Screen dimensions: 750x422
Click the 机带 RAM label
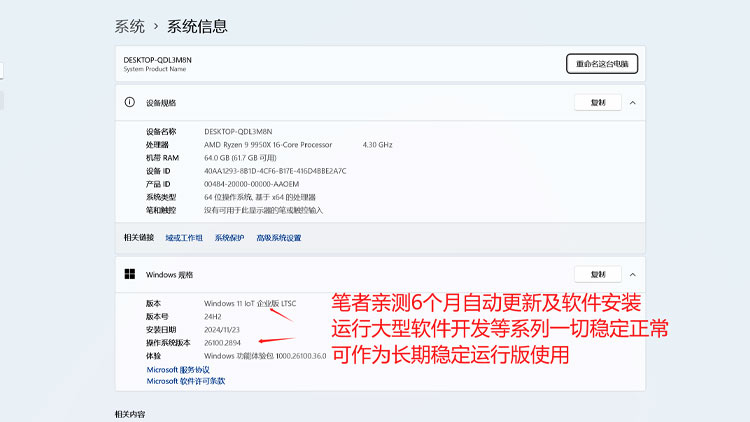point(163,157)
